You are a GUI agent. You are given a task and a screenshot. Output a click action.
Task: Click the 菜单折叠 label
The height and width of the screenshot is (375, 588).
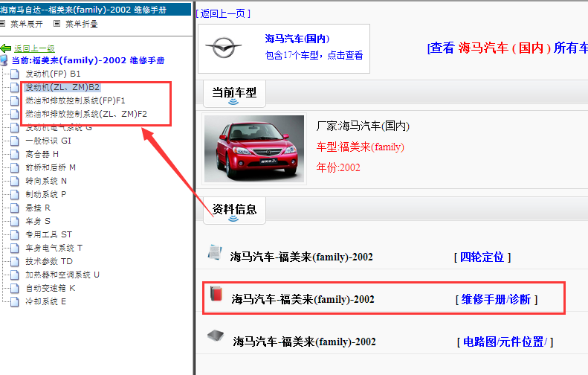click(81, 24)
